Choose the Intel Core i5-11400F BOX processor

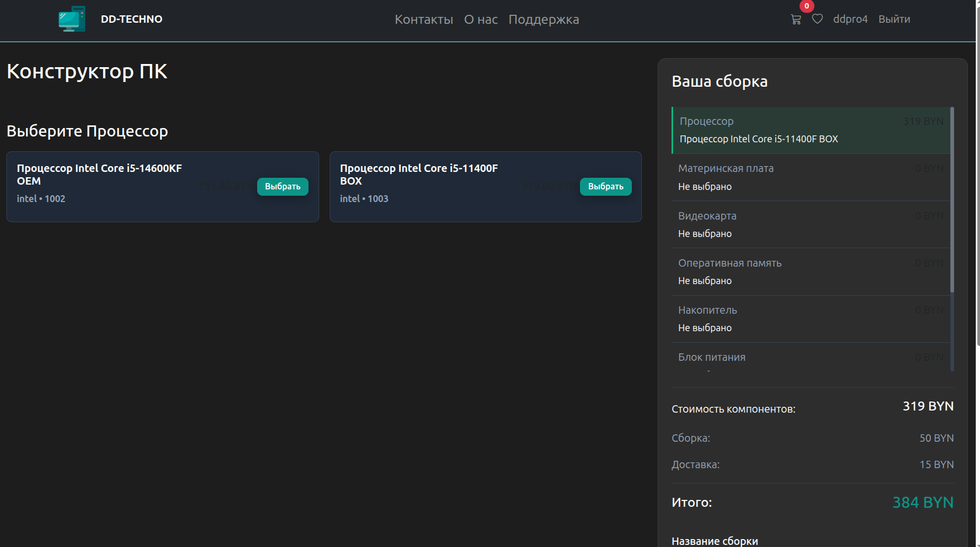(606, 187)
